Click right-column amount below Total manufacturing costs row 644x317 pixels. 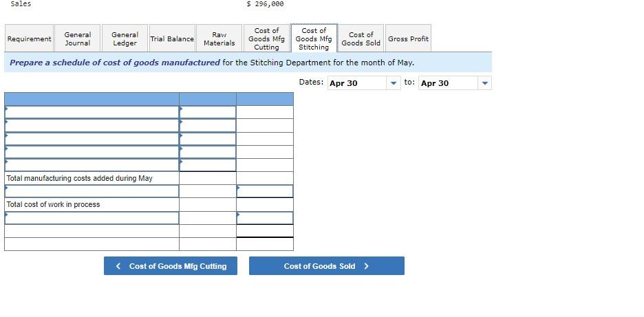click(x=265, y=191)
